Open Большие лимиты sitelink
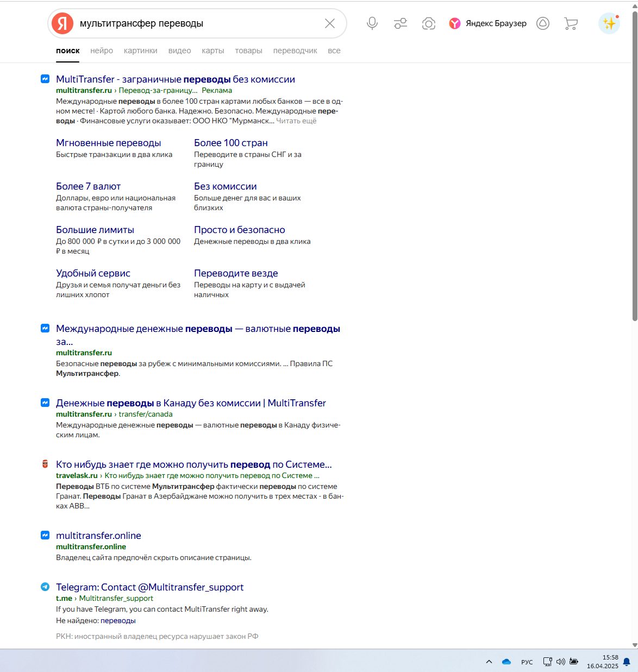 (x=95, y=230)
